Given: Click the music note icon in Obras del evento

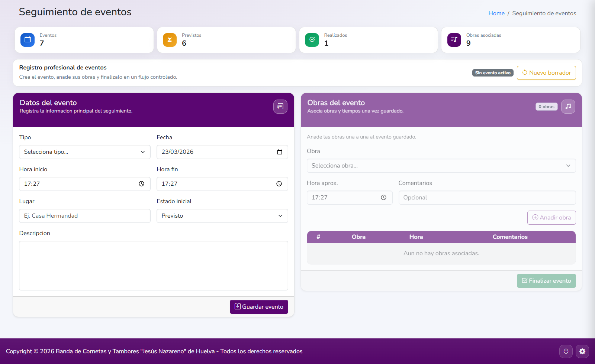Looking at the screenshot, I should [x=568, y=107].
